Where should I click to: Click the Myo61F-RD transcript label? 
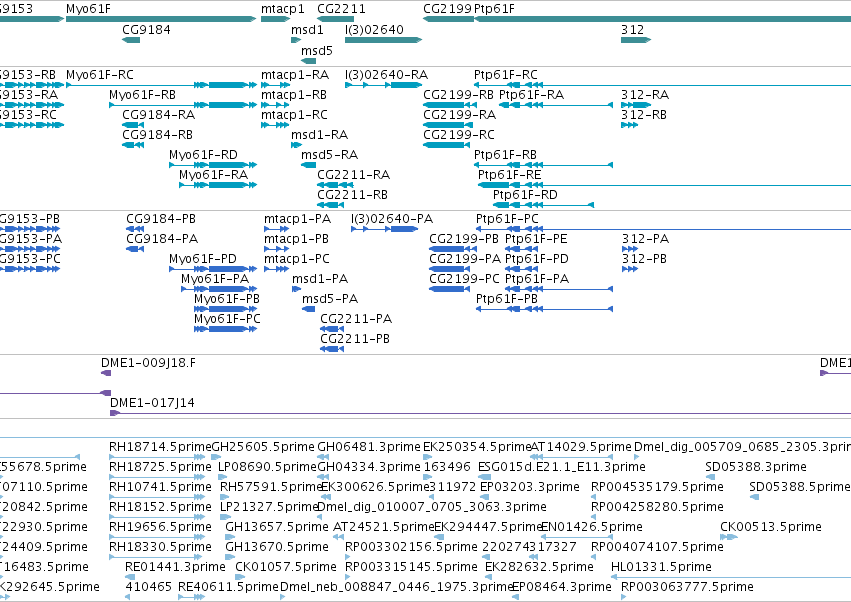click(x=204, y=155)
